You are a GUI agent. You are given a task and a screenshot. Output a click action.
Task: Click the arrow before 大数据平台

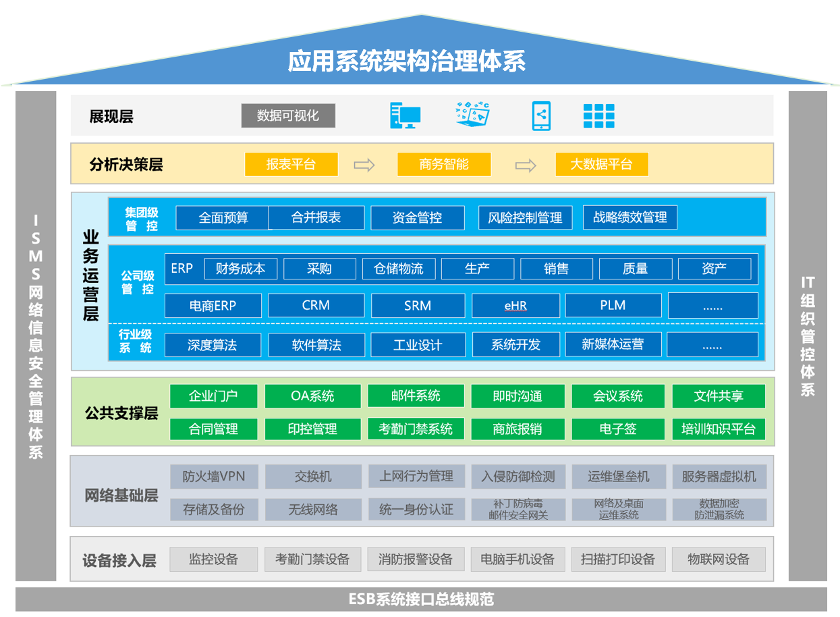526,165
